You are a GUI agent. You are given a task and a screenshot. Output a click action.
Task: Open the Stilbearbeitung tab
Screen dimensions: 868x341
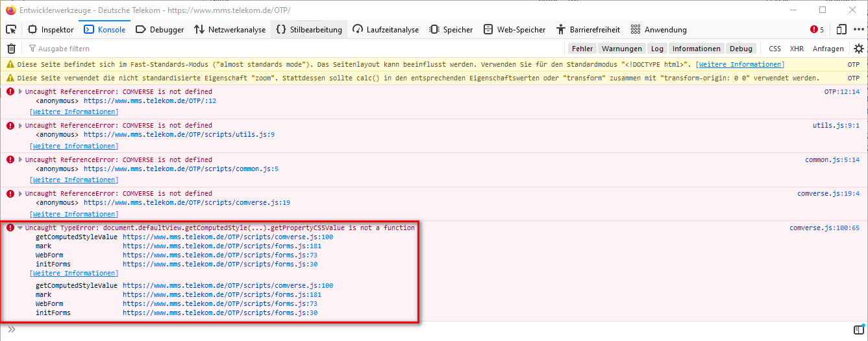308,29
